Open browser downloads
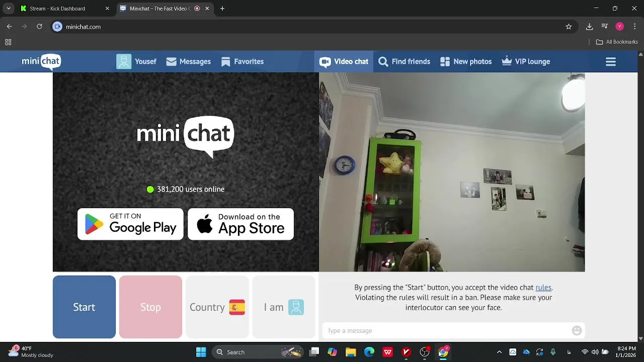 pos(590,27)
